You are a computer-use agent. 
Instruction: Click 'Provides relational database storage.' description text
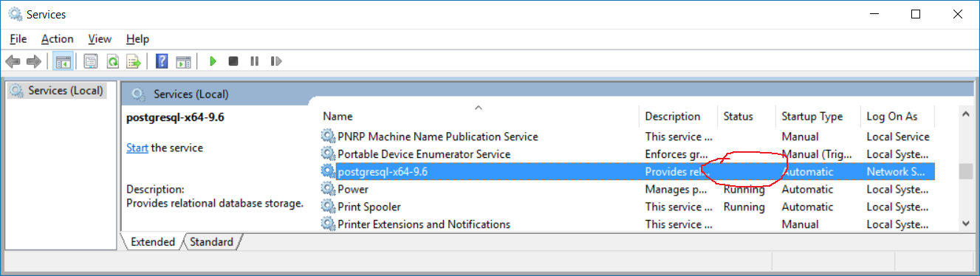215,203
